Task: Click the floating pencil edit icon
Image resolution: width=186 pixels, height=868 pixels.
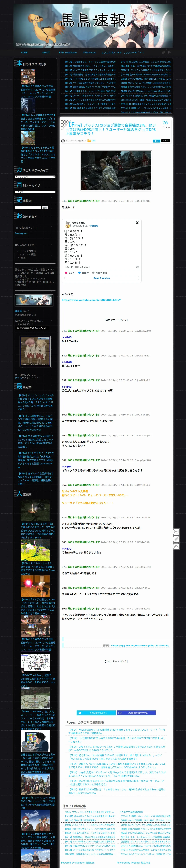Action: [176, 539]
